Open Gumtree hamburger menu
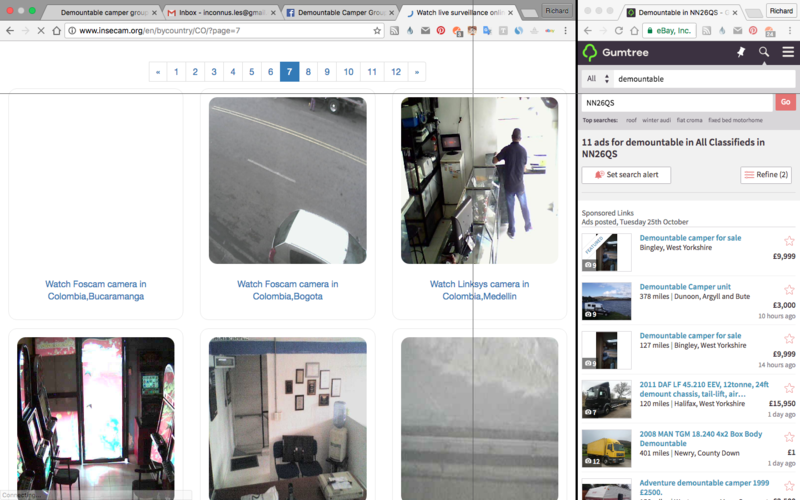Screen dimensions: 800x500 pyautogui.click(x=788, y=52)
